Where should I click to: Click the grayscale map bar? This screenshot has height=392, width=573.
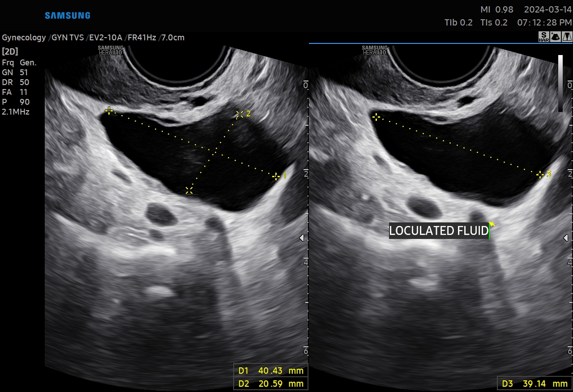point(560,83)
